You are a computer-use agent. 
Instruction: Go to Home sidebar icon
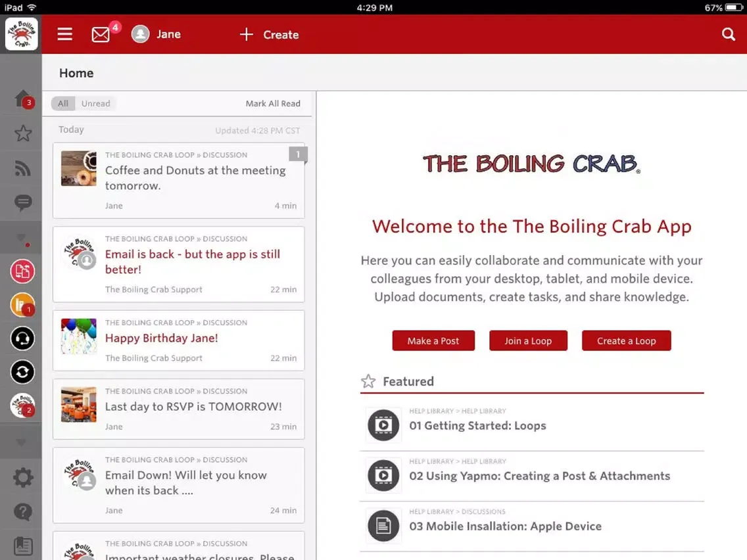[23, 99]
